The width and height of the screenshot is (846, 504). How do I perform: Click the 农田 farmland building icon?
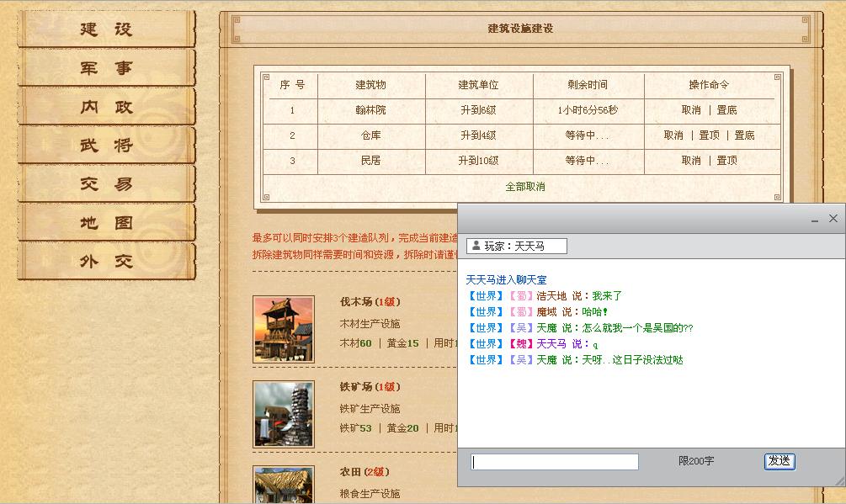tap(284, 485)
